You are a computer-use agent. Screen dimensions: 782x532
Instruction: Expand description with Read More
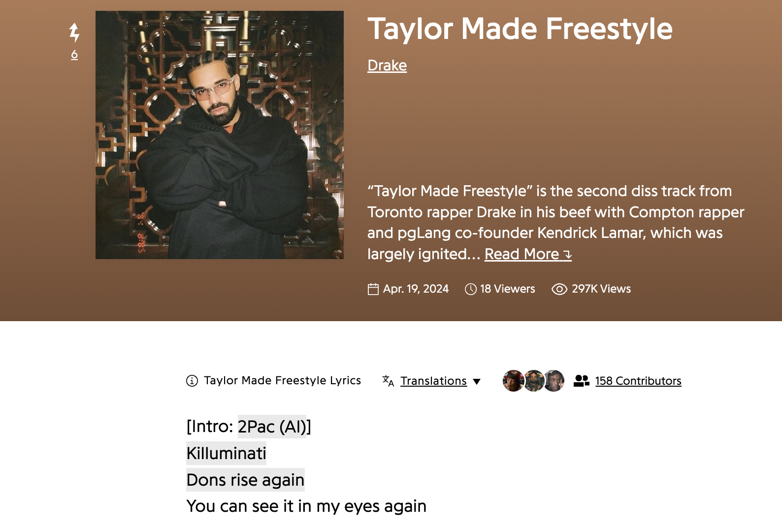click(x=527, y=254)
